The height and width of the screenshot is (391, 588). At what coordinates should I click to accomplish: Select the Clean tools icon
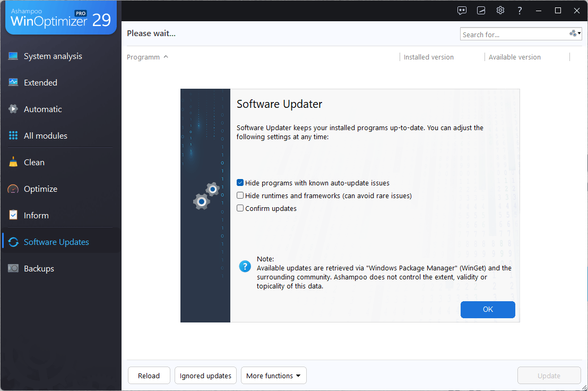(13, 162)
